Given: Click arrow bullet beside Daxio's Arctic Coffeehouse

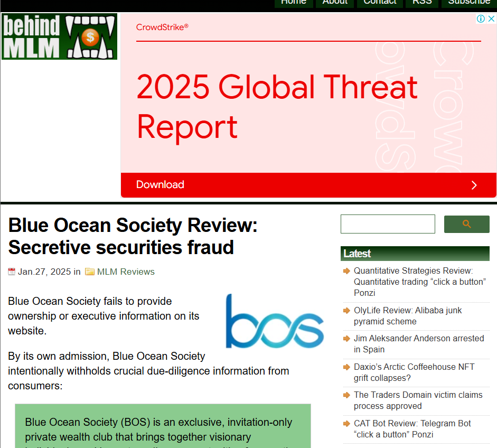Looking at the screenshot, I should tap(346, 367).
